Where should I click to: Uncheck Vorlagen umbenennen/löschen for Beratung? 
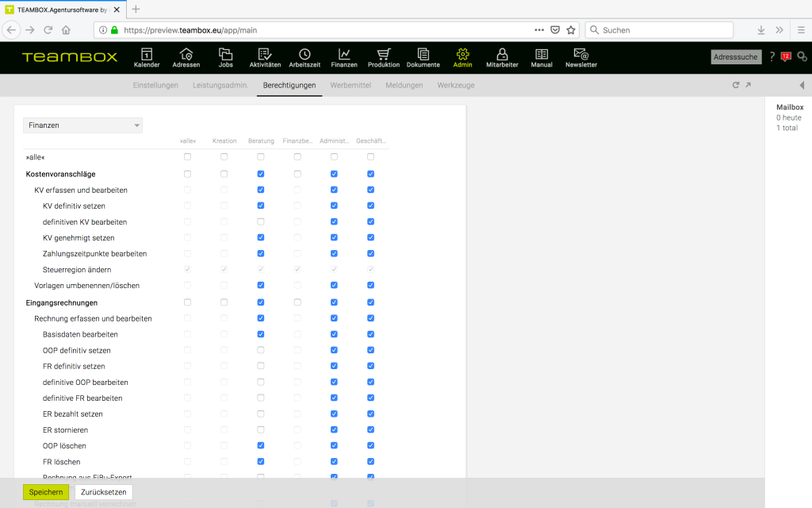coord(260,285)
